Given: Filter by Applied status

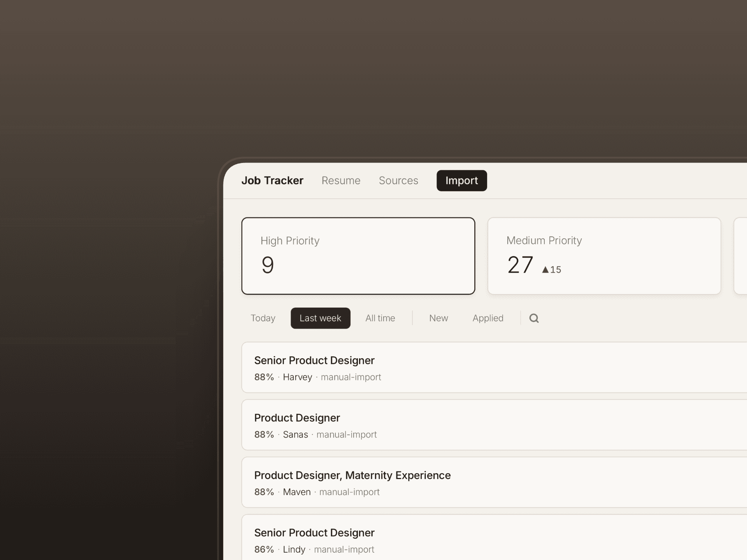Looking at the screenshot, I should click(x=488, y=318).
